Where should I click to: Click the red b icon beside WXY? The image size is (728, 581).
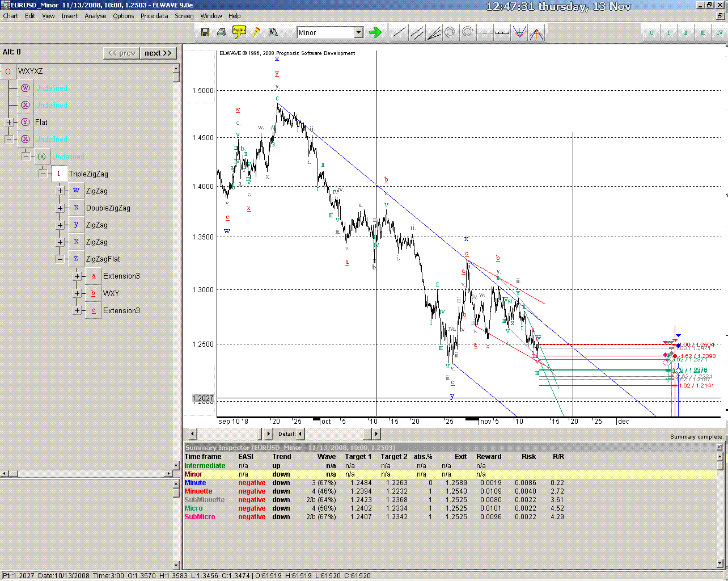(x=93, y=293)
